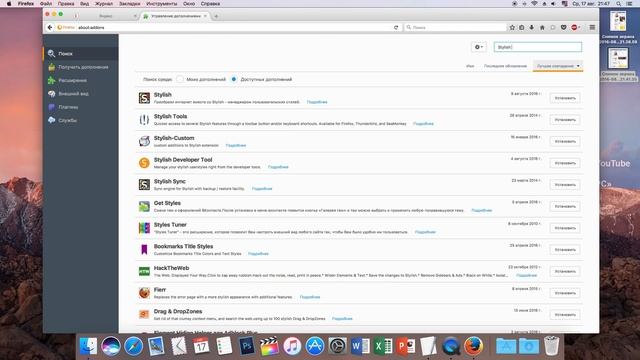Open Excel from the dock
This screenshot has width=640, height=360.
(x=382, y=346)
